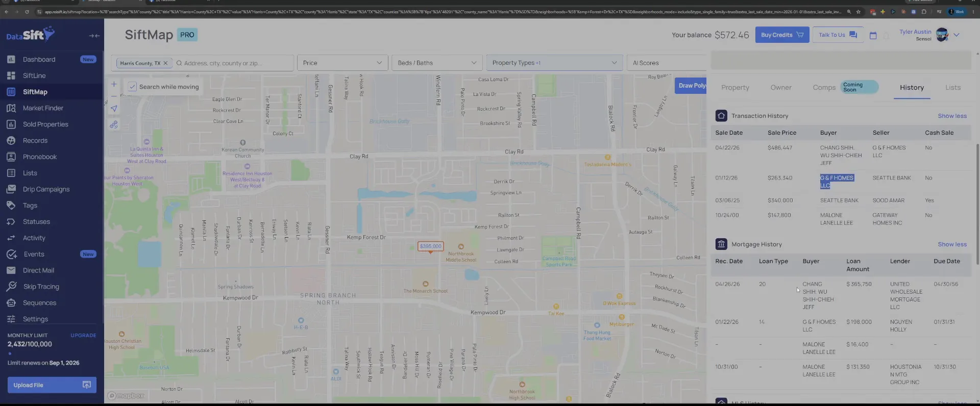Screen dimensions: 980x406
Task: Switch to the Owner tab
Action: (x=781, y=88)
